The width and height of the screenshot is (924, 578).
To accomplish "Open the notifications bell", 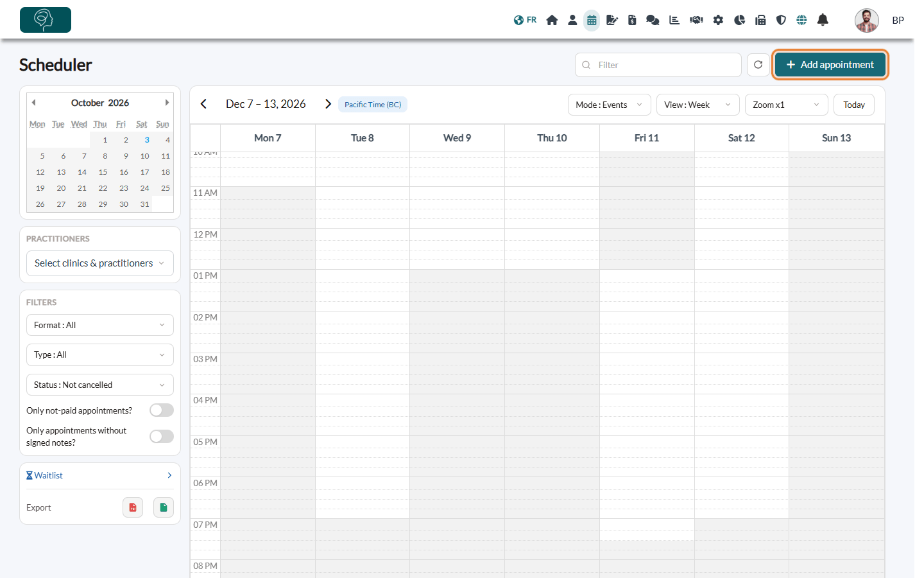I will (x=823, y=20).
